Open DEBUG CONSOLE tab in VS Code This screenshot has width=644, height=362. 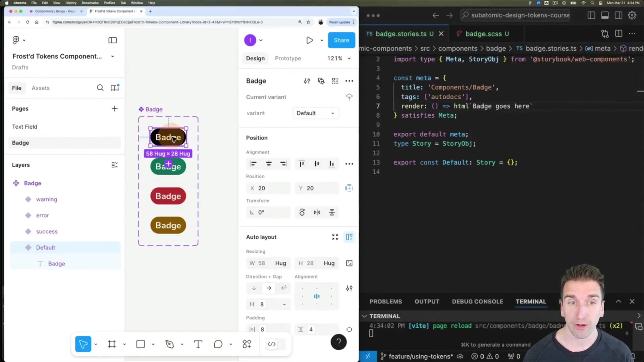[477, 301]
